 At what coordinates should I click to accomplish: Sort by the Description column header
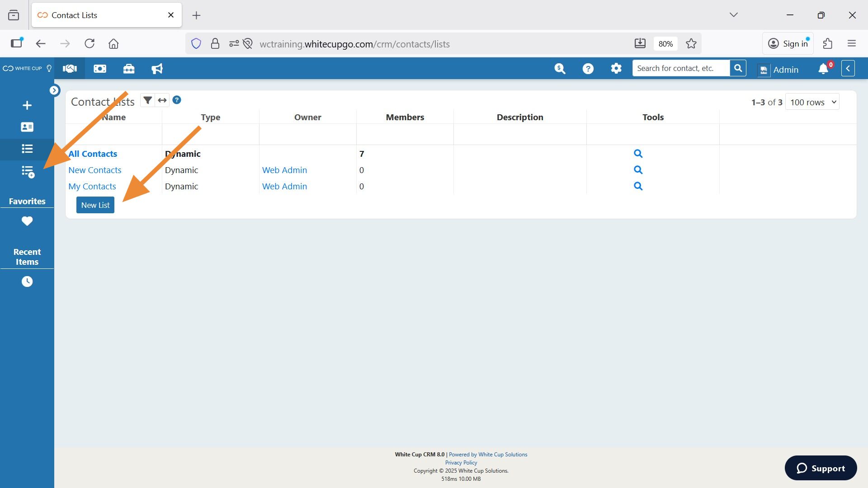pyautogui.click(x=520, y=117)
